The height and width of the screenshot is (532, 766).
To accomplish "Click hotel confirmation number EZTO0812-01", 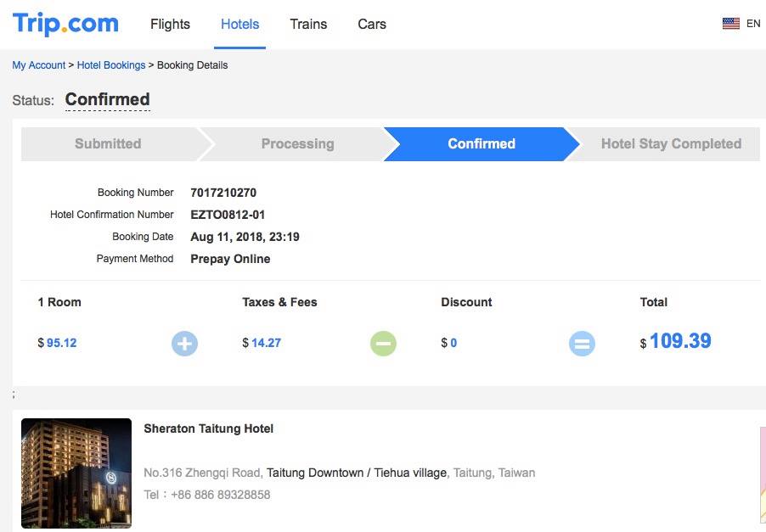I will [228, 215].
